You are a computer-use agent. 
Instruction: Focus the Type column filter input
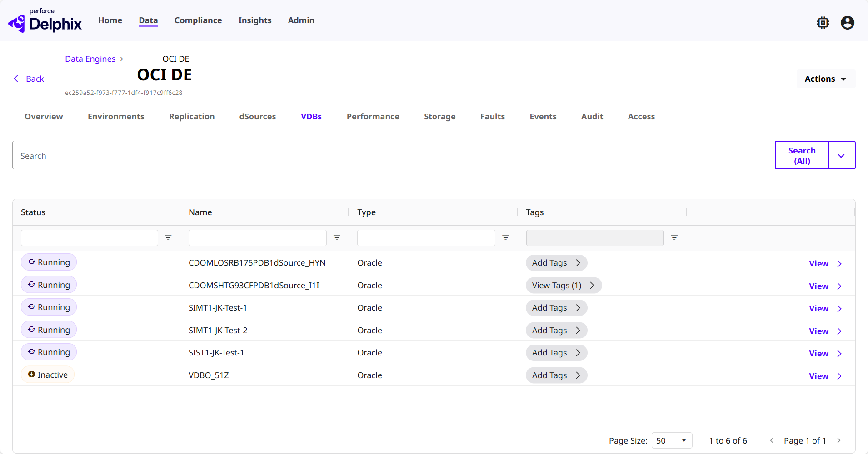pyautogui.click(x=426, y=238)
